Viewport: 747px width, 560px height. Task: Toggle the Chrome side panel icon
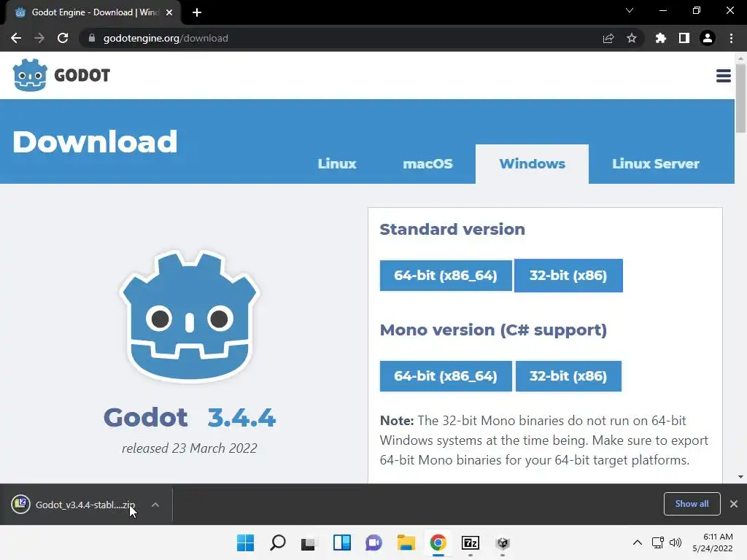(x=684, y=38)
